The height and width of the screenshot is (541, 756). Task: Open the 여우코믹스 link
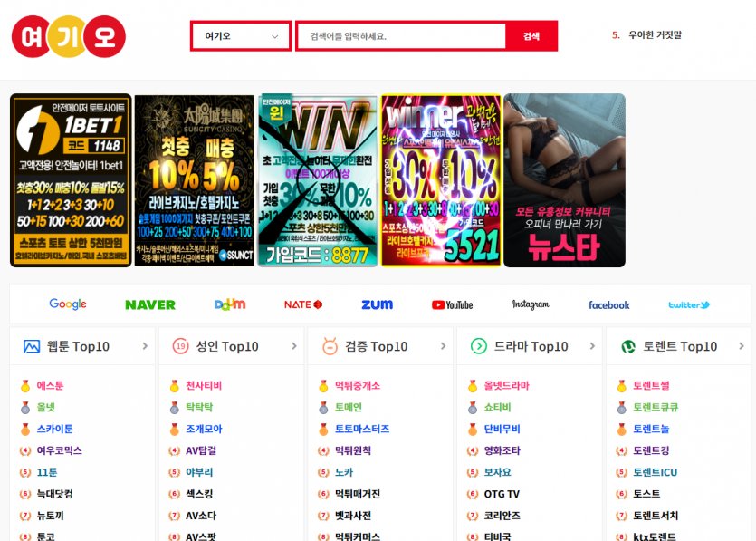click(x=60, y=450)
